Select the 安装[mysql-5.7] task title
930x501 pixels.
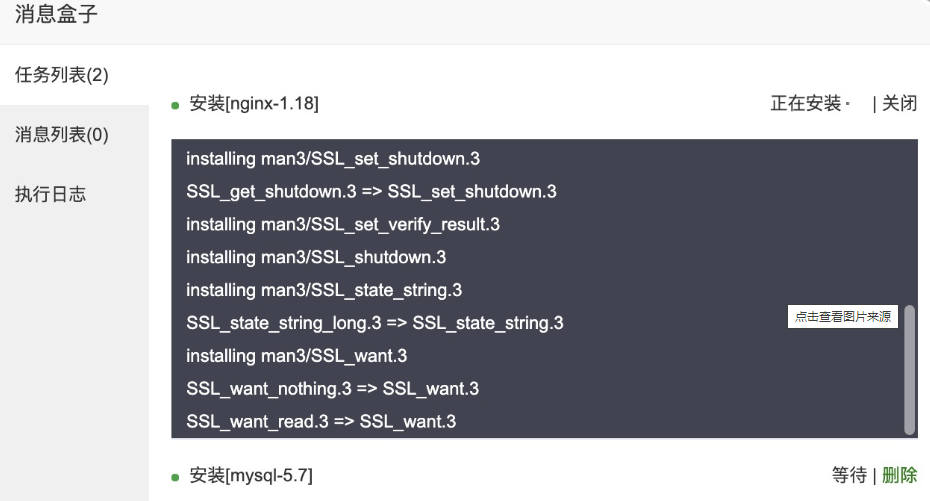pos(257,475)
